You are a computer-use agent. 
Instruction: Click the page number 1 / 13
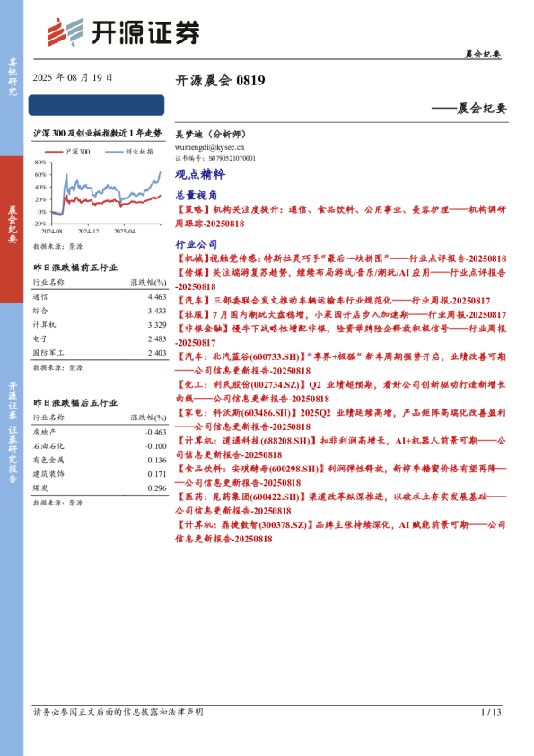point(491,712)
